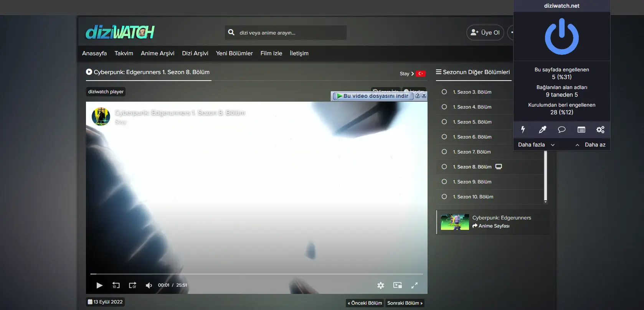Click the '13 Eylül 2022' date badge
The height and width of the screenshot is (310, 644).
pyautogui.click(x=105, y=302)
